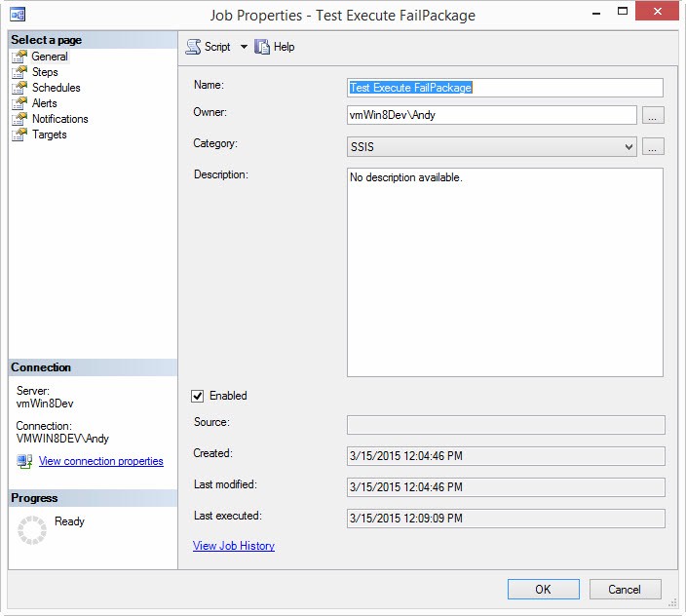Click the Cancel button
This screenshot has width=686, height=616.
pos(625,590)
